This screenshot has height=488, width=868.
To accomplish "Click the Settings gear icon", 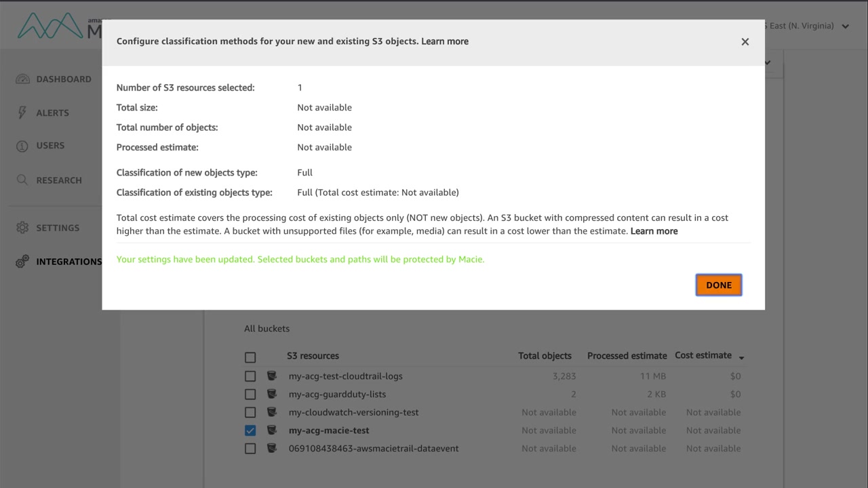I will point(22,228).
